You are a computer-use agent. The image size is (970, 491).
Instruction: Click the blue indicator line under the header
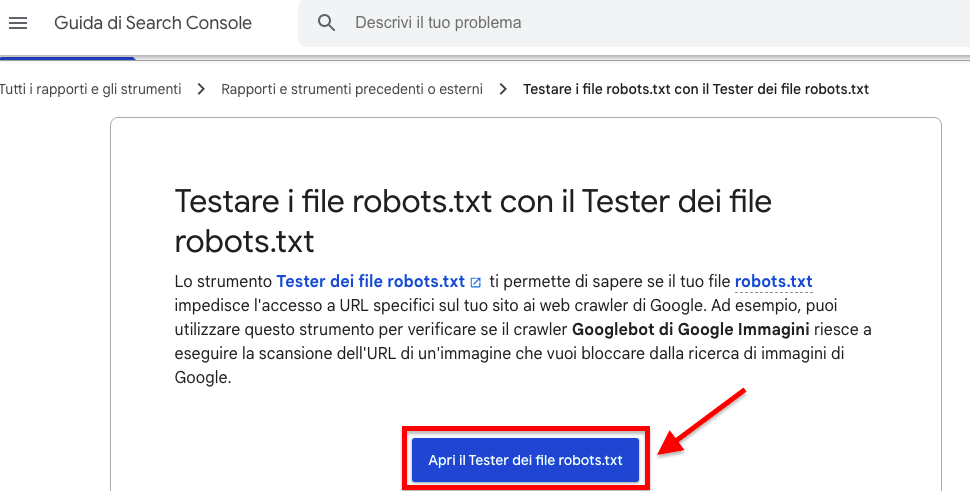(x=68, y=58)
